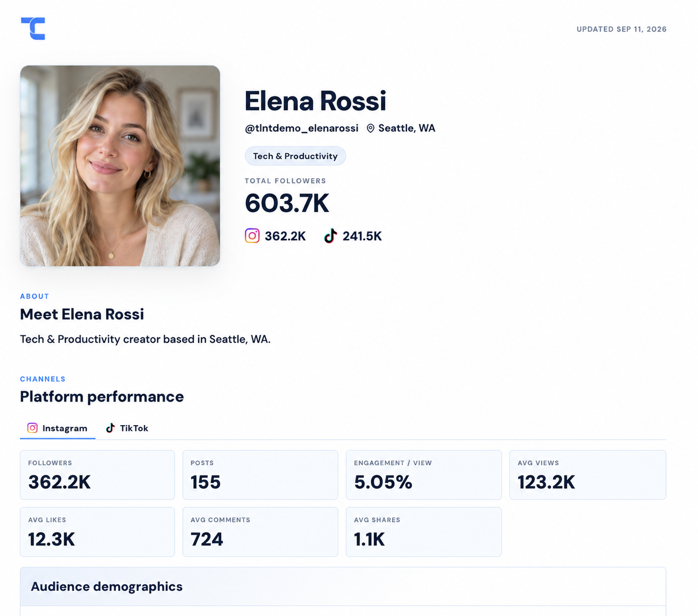Click the Audience demographics heading

coord(107,587)
